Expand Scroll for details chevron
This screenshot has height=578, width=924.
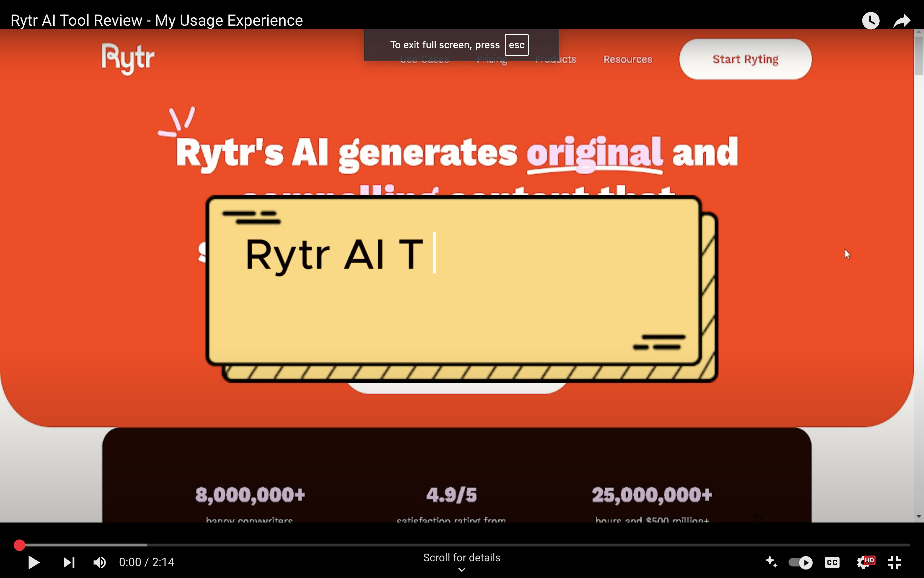coord(462,570)
